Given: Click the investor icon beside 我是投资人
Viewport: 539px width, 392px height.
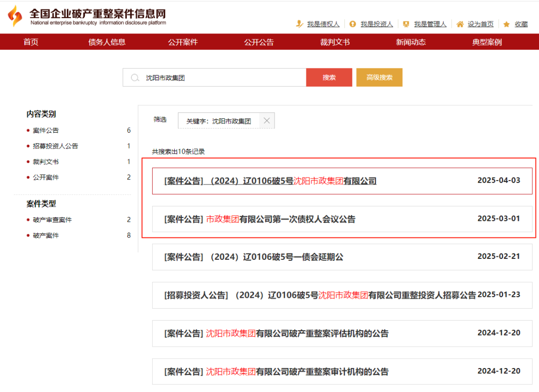Looking at the screenshot, I should (353, 24).
